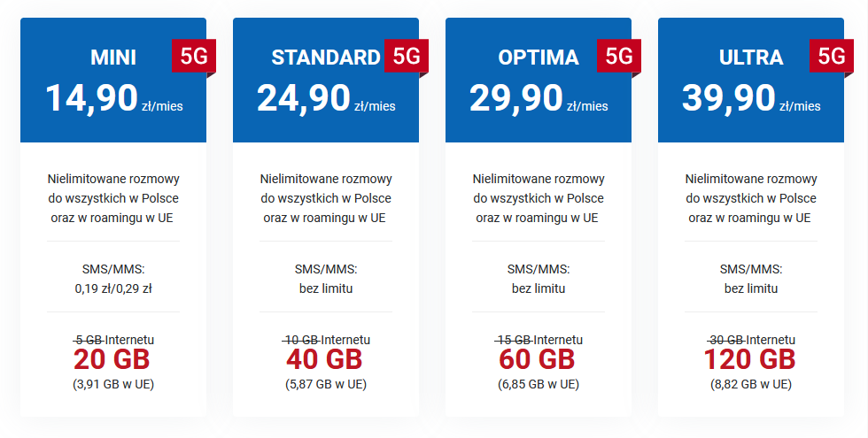Click STANDARD plan's 'bez limitu' SMS/MMS text

[x=326, y=288]
